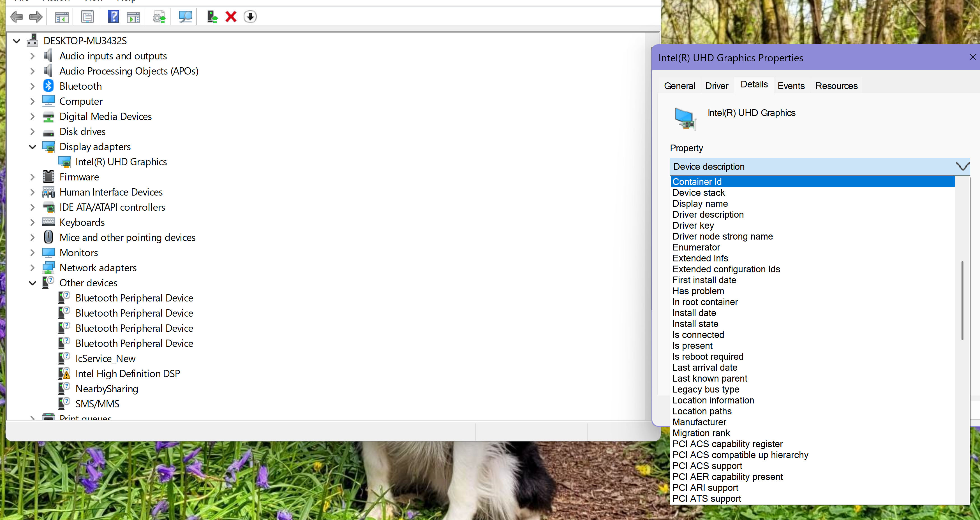Select Driver key in property list
This screenshot has height=520, width=980.
tap(812, 226)
